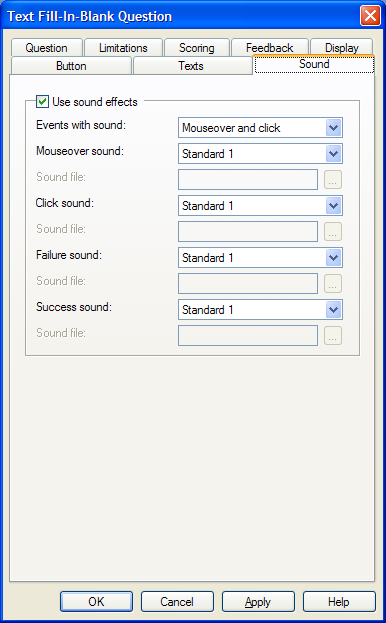Open the Events with sound dropdown

260,128
